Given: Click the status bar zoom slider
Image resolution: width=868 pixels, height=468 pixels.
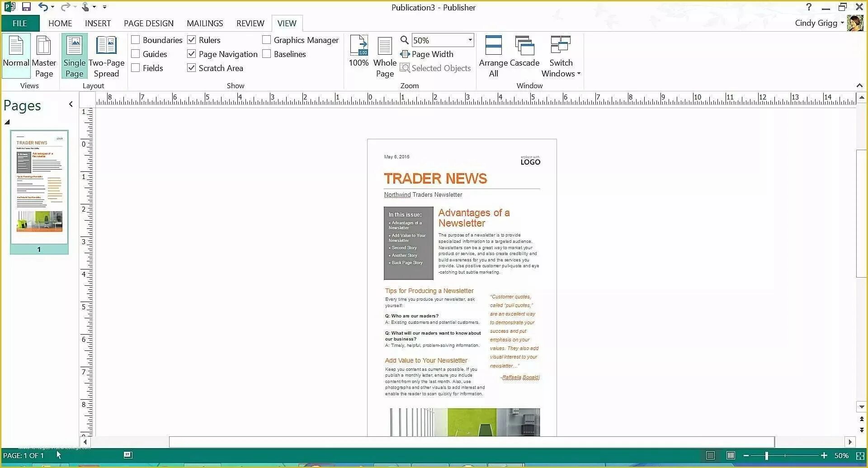Looking at the screenshot, I should [x=767, y=456].
